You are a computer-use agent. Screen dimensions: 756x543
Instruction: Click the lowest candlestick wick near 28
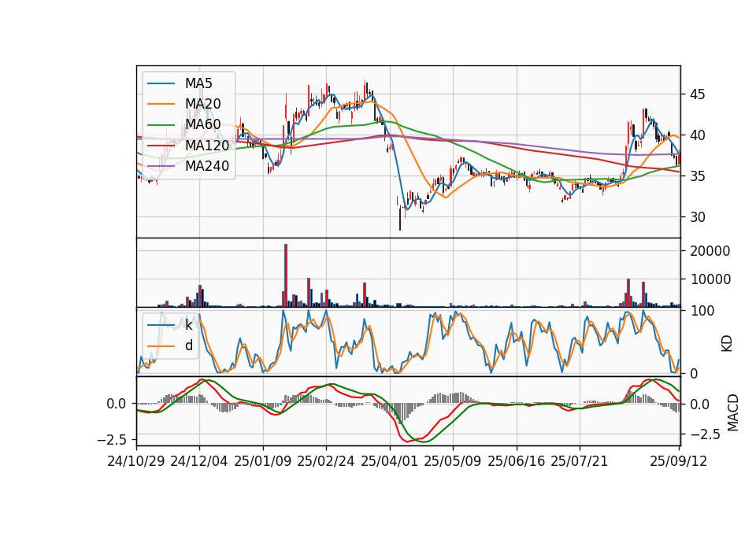[x=400, y=218]
